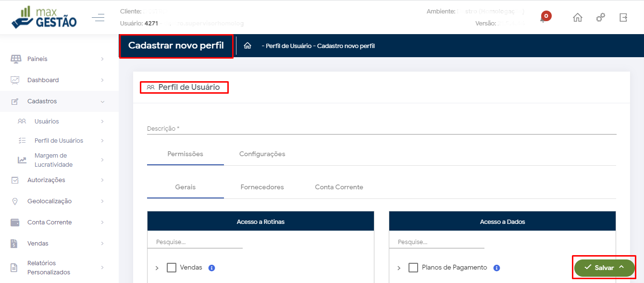Open the Fornecedores sub-tab
The height and width of the screenshot is (283, 644).
(x=262, y=187)
